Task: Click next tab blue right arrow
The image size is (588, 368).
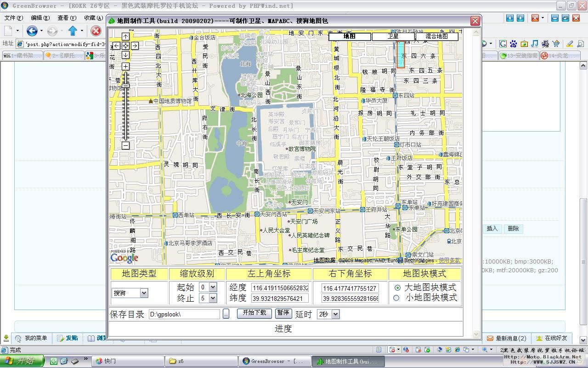Action: click(520, 18)
